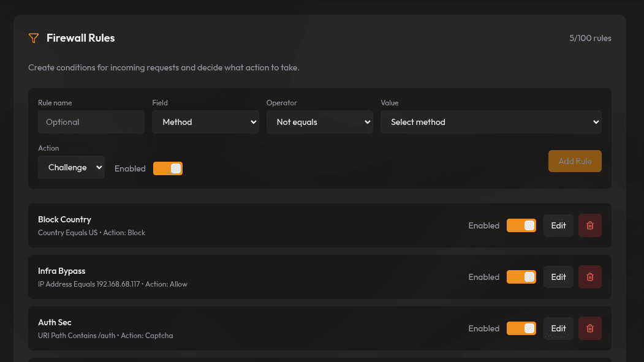The width and height of the screenshot is (644, 362).
Task: Disable the Auth Sec rule
Action: click(521, 328)
